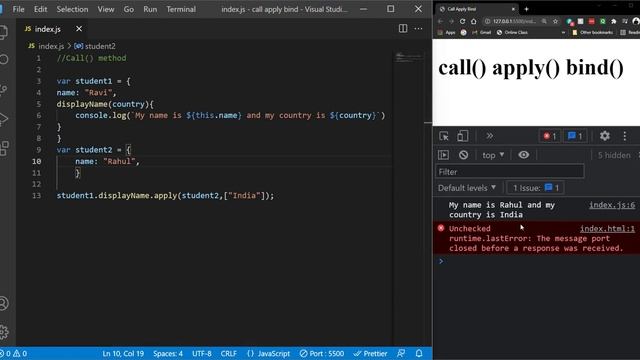Click the browser address bar URL
640x360 pixels.
point(514,21)
